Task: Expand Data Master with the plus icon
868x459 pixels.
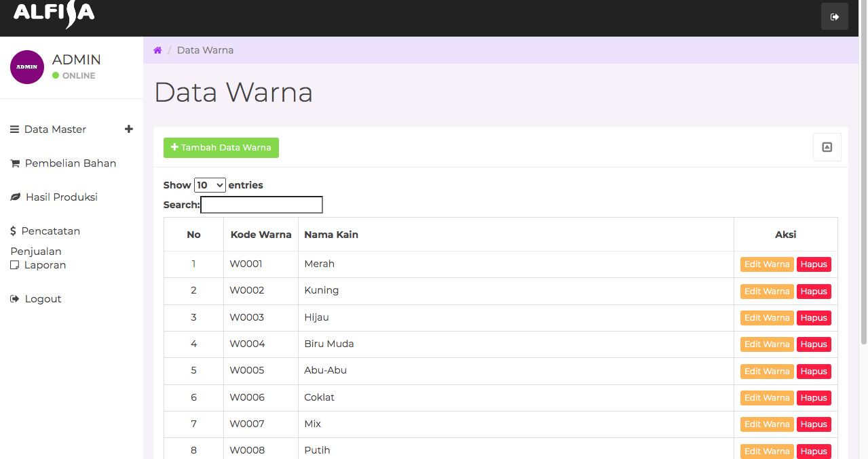Action: [129, 129]
